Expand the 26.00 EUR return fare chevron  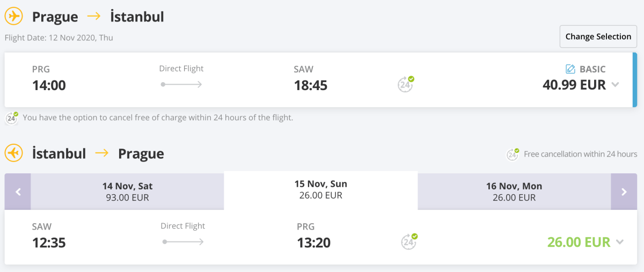coord(620,242)
